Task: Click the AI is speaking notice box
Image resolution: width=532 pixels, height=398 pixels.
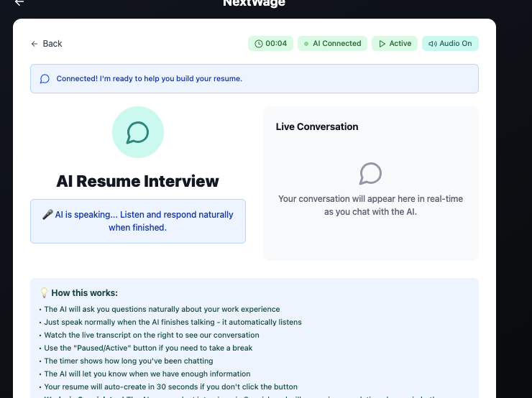Action: (138, 221)
